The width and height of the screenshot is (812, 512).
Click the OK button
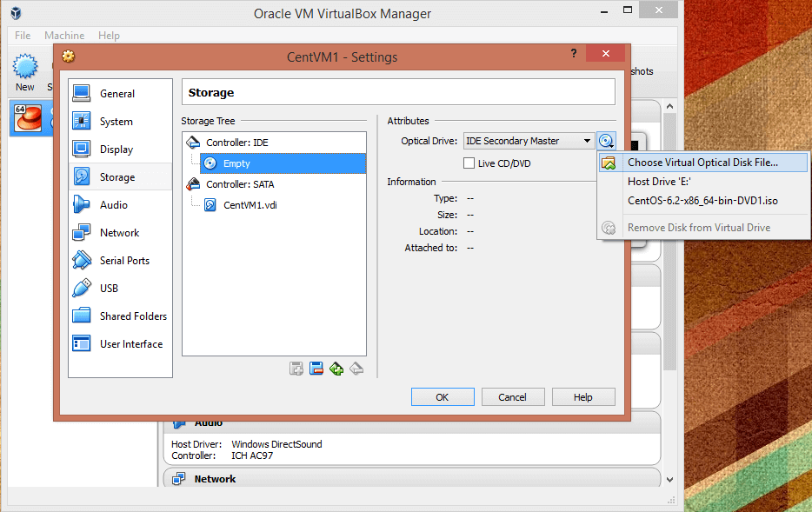point(442,397)
